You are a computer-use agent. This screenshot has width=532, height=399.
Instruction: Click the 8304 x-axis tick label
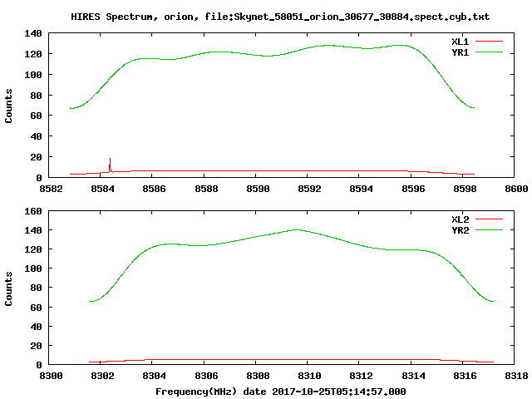(154, 377)
